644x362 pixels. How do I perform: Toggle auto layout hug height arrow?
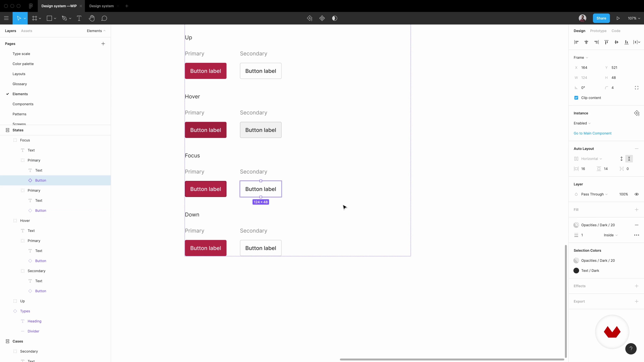point(621,159)
